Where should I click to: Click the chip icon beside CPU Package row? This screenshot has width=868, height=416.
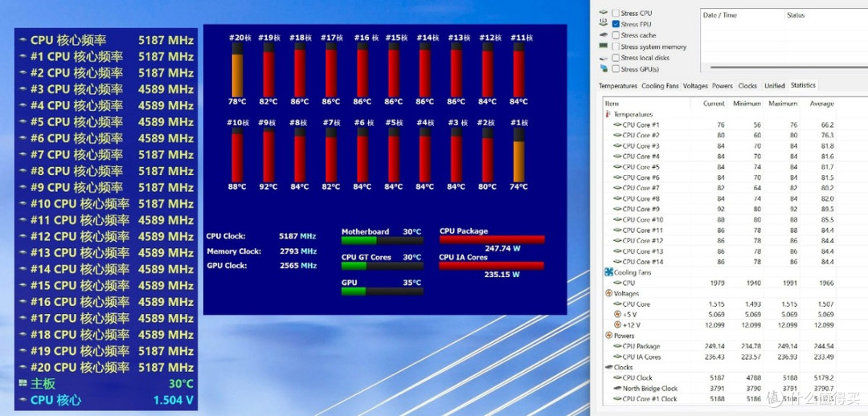(x=617, y=346)
